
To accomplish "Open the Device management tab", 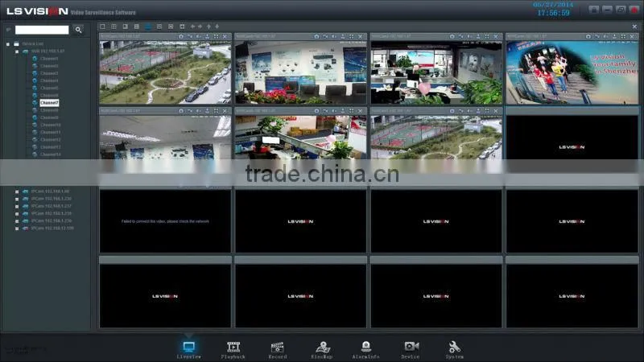I will [411, 350].
